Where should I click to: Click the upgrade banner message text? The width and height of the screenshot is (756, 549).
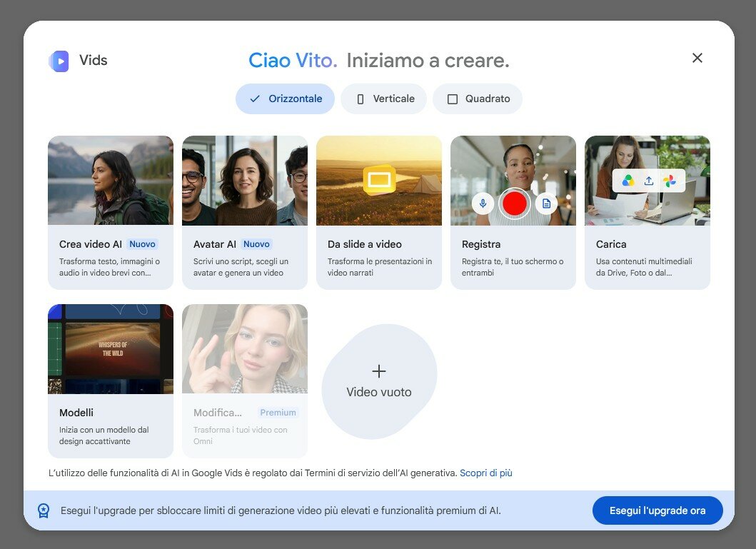pyautogui.click(x=281, y=510)
